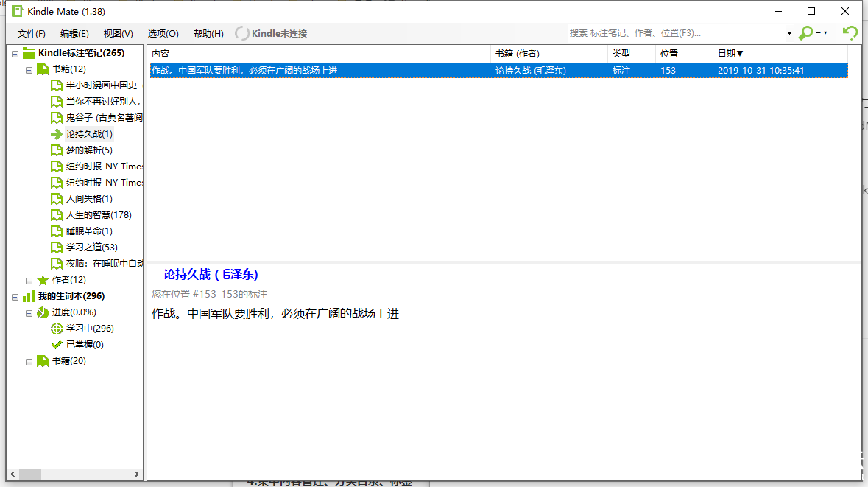The image size is (868, 487).
Task: Click the sidebar scroll right arrow
Action: pos(137,474)
